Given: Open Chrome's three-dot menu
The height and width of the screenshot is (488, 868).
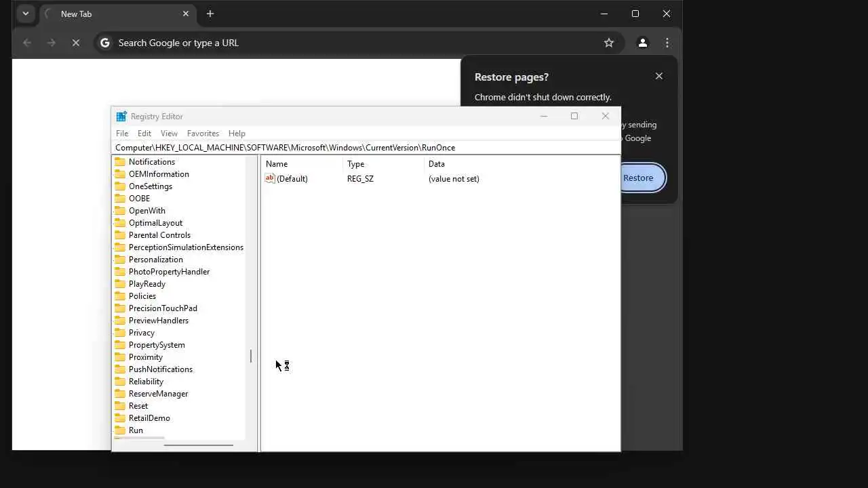Looking at the screenshot, I should [667, 43].
